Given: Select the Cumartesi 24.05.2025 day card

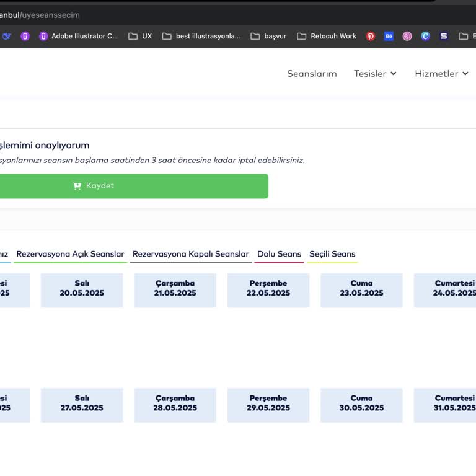Looking at the screenshot, I should click(x=445, y=290).
